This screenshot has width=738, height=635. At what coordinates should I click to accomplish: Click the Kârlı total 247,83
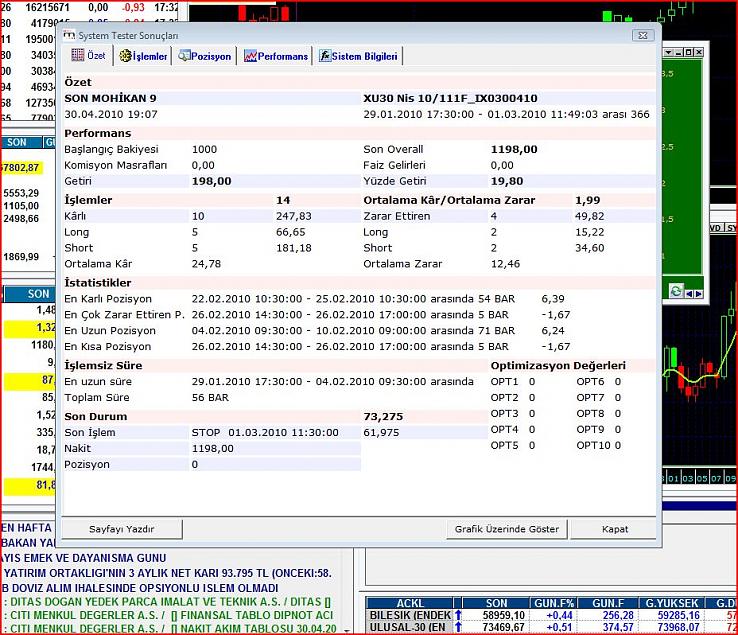(294, 216)
